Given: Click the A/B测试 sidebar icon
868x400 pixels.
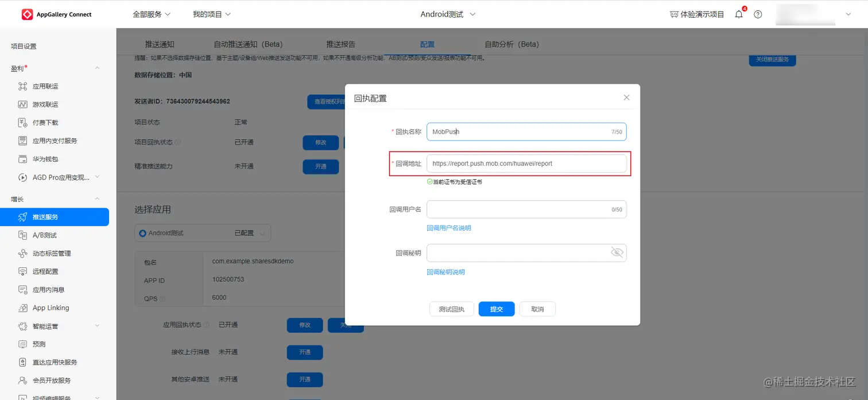Looking at the screenshot, I should click(x=22, y=235).
